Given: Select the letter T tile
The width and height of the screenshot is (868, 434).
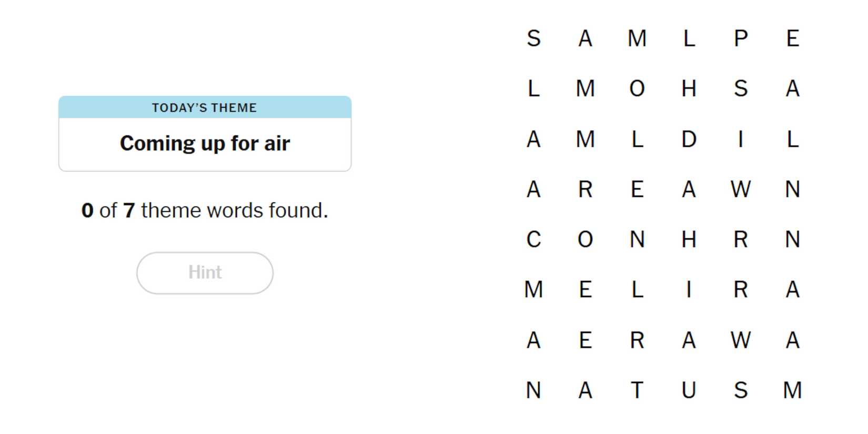Looking at the screenshot, I should [x=637, y=390].
